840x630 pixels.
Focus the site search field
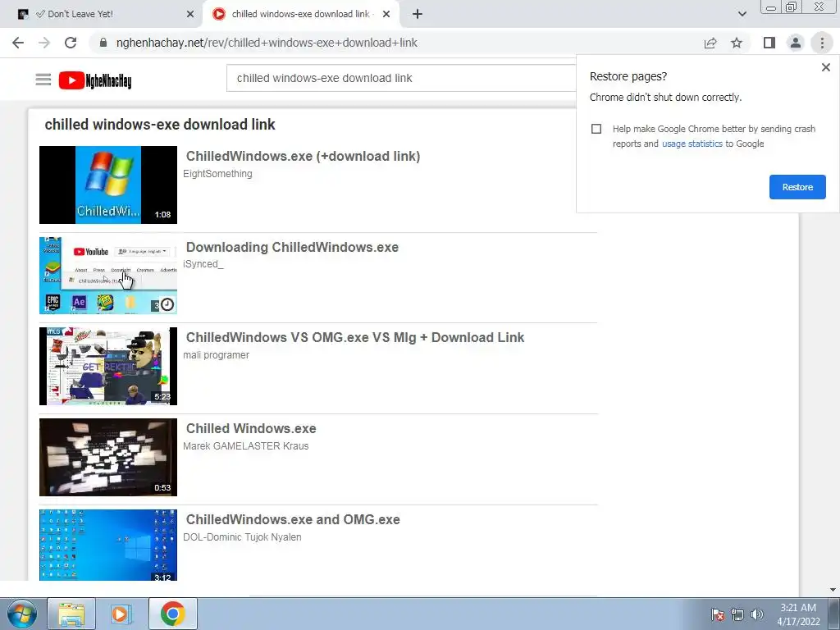(x=402, y=78)
